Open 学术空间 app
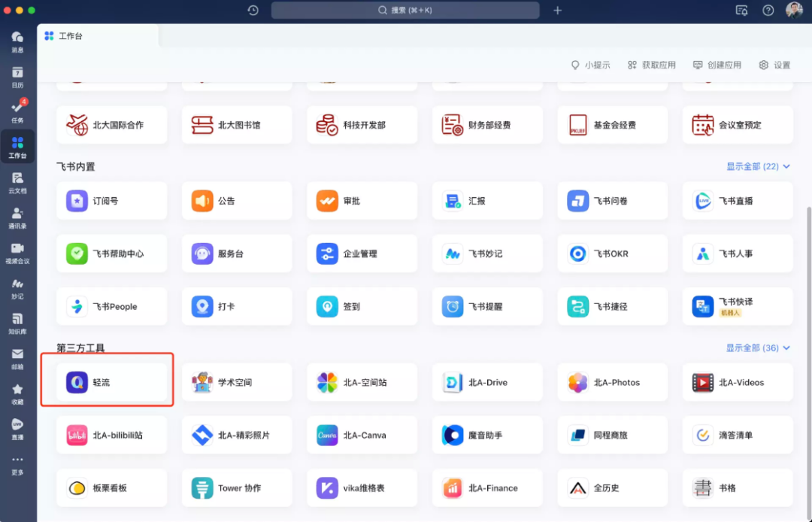 tap(237, 382)
